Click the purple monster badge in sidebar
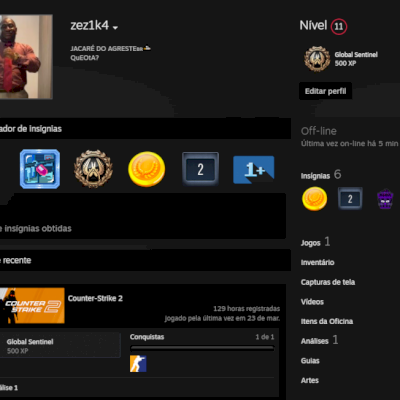 [385, 199]
